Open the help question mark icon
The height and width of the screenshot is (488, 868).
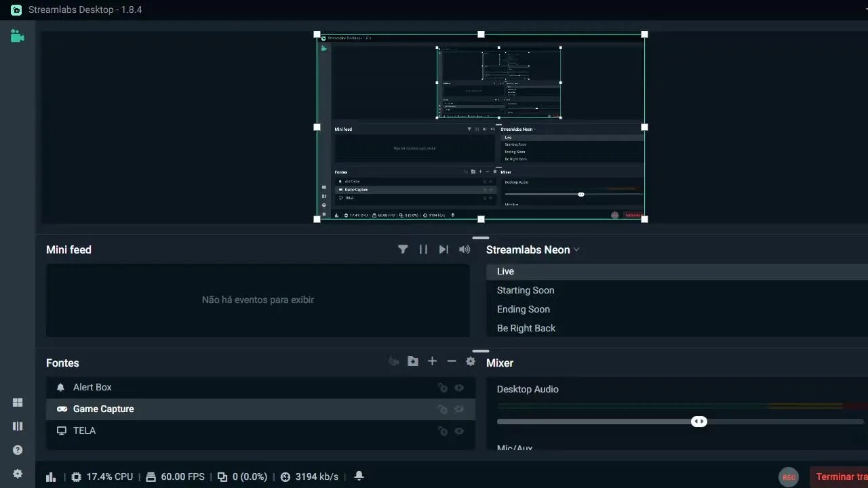[18, 450]
